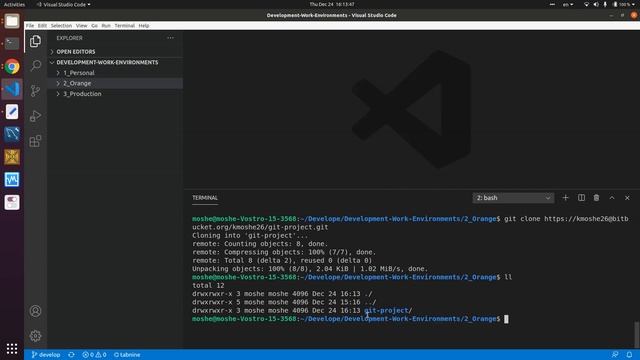Open the Edit menu
The width and height of the screenshot is (640, 360).
point(42,26)
